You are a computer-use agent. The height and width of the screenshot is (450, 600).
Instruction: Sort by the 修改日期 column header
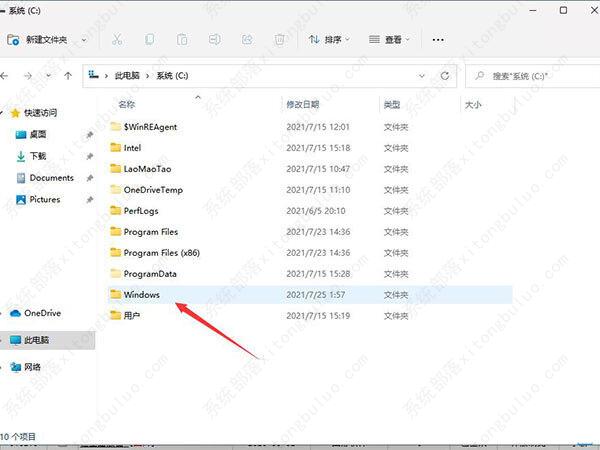click(303, 104)
